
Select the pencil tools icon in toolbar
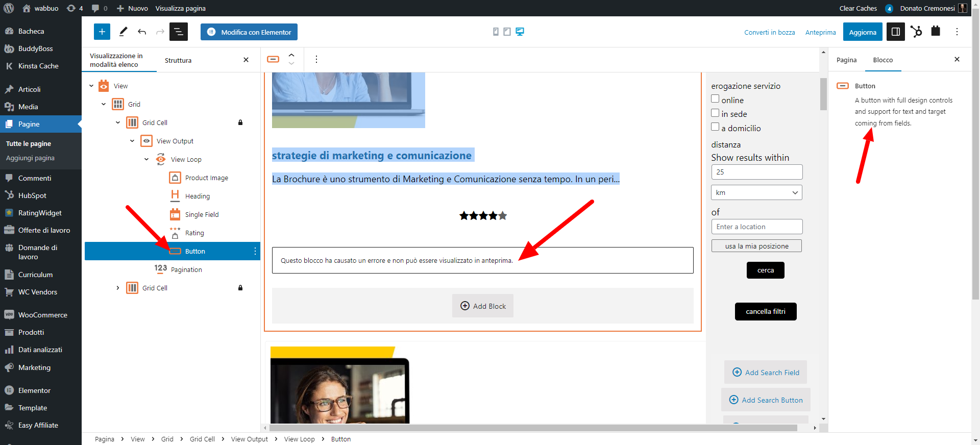pyautogui.click(x=123, y=32)
